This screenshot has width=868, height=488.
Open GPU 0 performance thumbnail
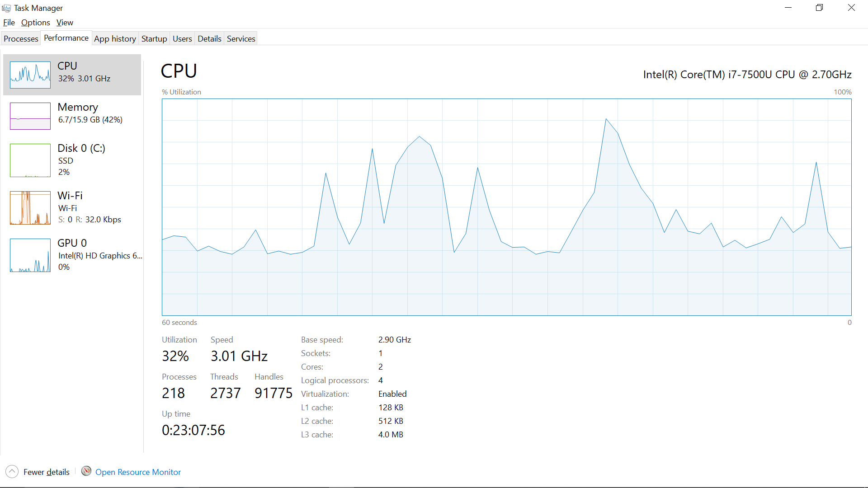pos(30,255)
